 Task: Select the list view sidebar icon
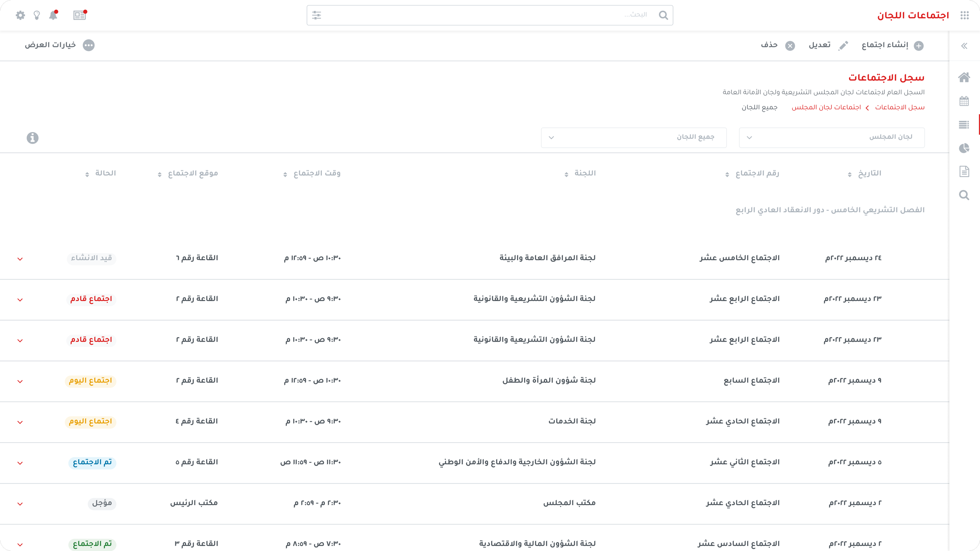(964, 125)
